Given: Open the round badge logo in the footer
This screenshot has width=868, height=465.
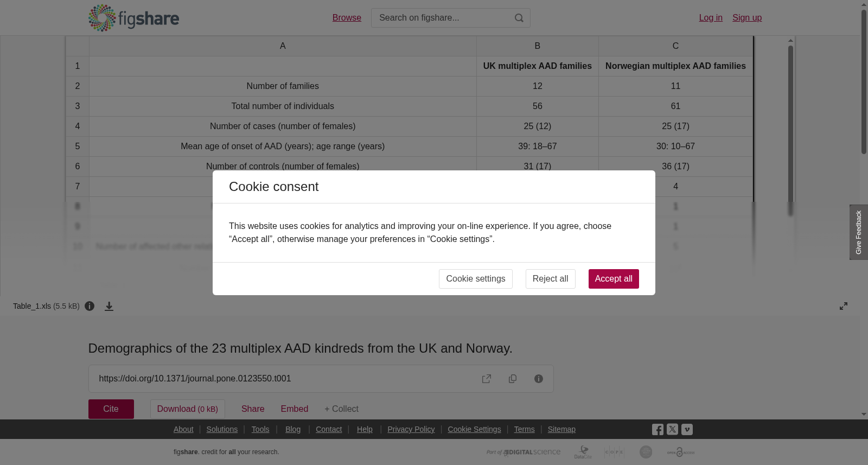Looking at the screenshot, I should click(646, 452).
